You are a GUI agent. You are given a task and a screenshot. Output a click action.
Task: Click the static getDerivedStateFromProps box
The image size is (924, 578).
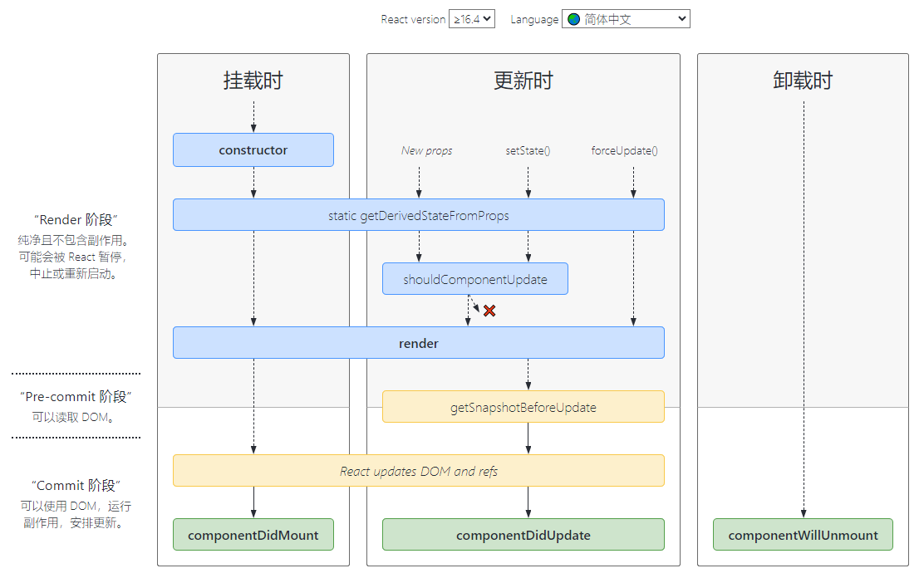click(418, 215)
